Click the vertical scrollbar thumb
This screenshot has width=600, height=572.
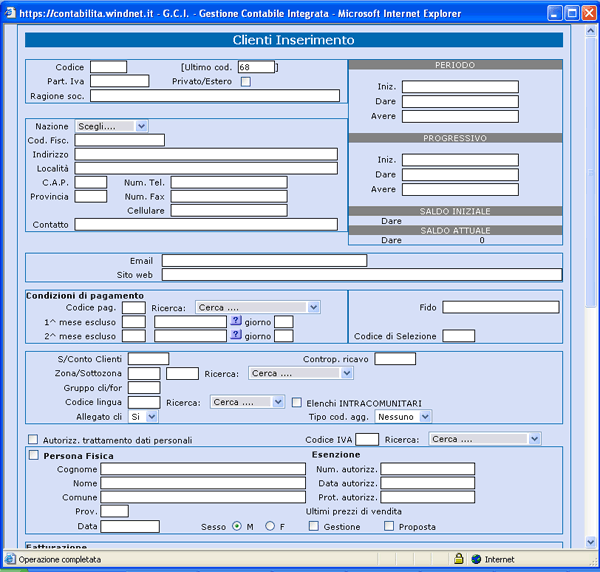click(x=591, y=172)
